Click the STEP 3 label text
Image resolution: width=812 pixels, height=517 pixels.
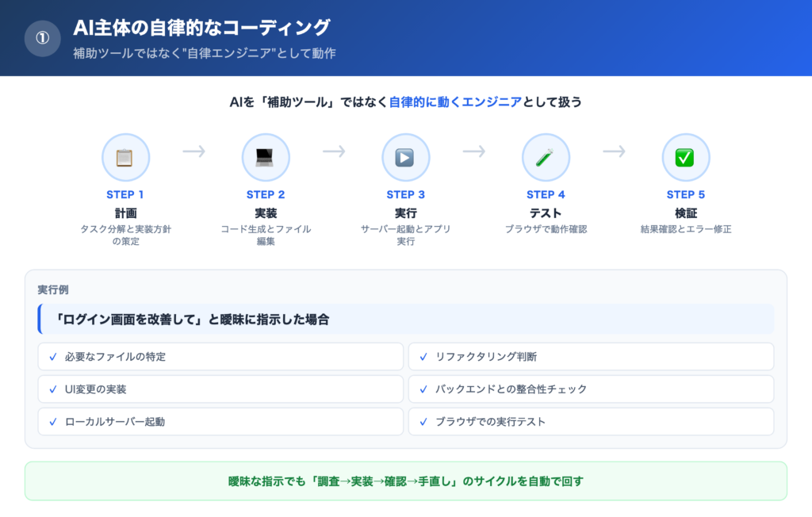pos(405,194)
